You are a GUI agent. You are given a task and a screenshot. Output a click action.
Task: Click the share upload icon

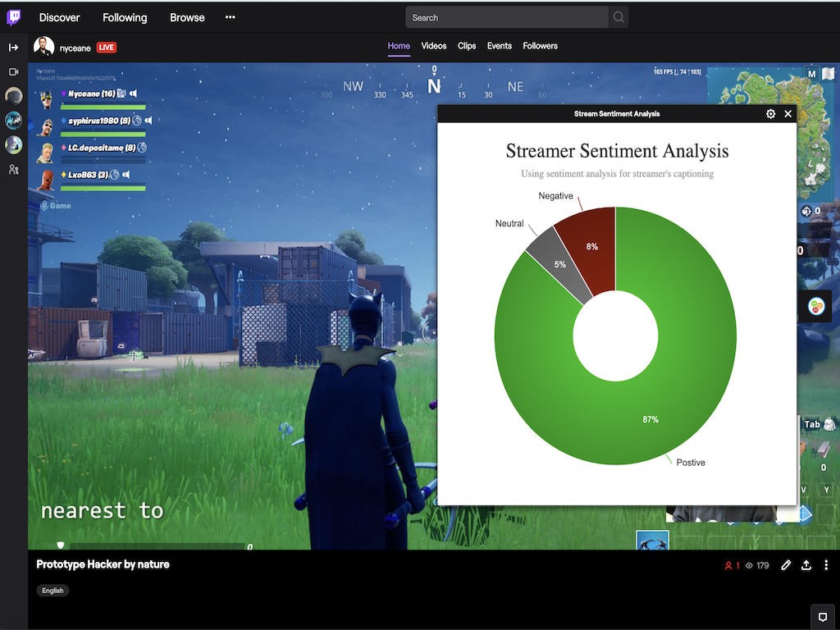point(806,565)
